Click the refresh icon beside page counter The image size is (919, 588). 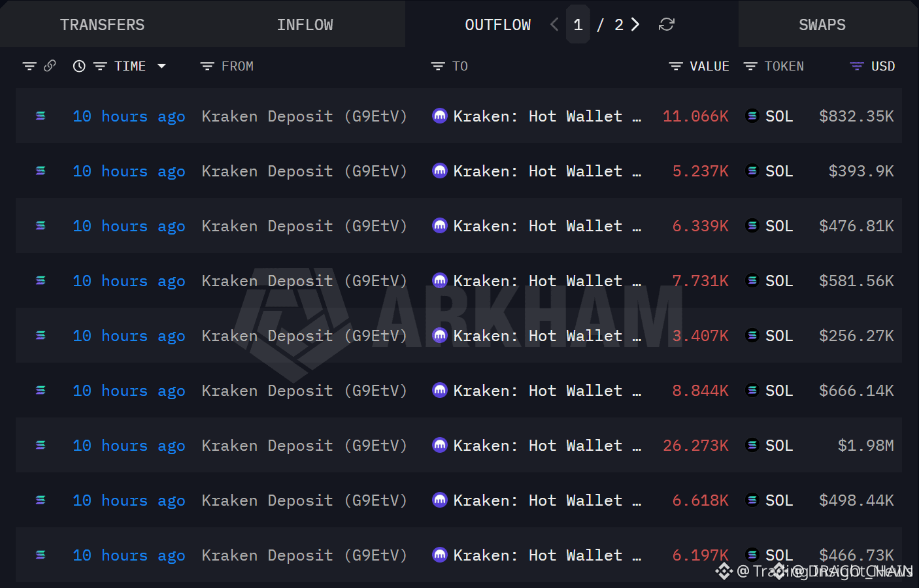(x=666, y=25)
